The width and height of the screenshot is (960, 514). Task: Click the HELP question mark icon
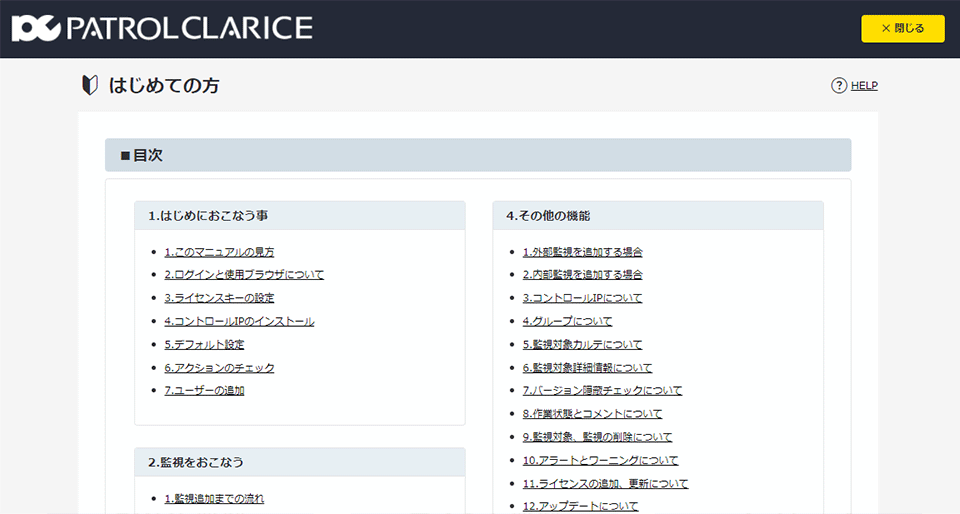(x=839, y=86)
